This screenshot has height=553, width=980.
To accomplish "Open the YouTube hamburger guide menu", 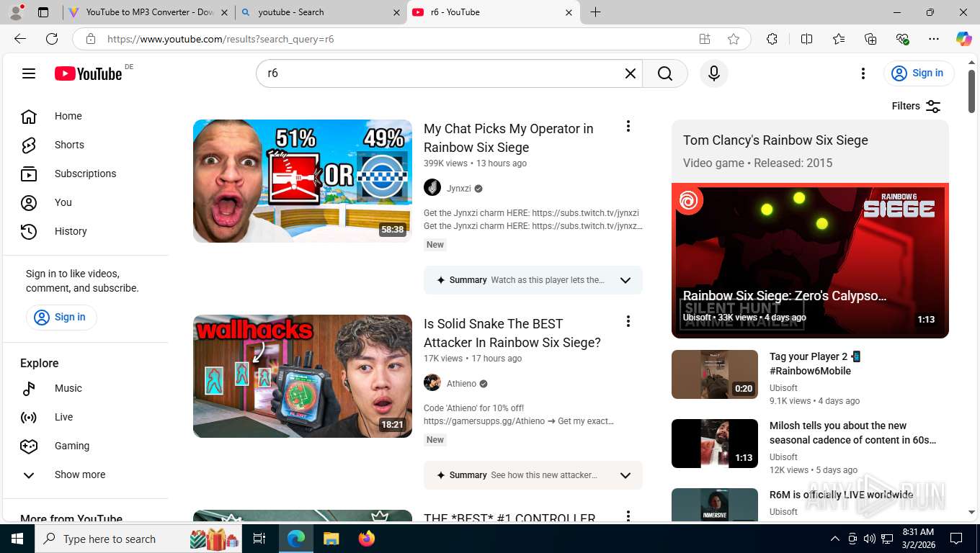I will coord(29,73).
